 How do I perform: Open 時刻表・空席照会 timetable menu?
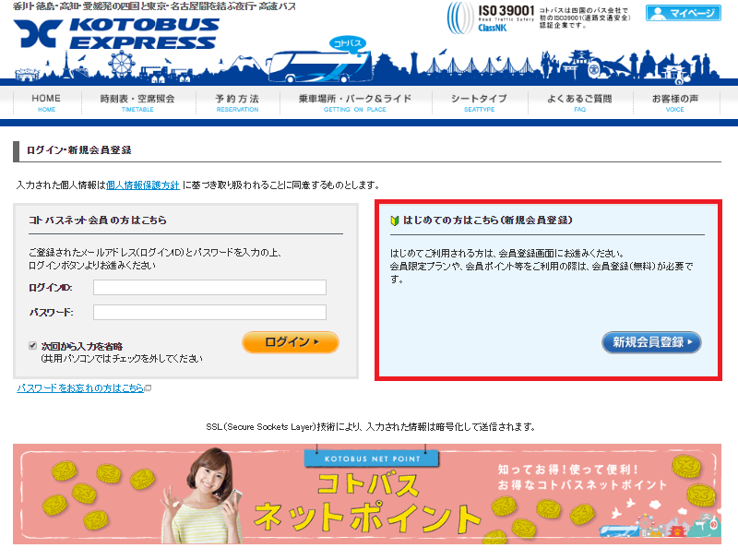tap(137, 102)
